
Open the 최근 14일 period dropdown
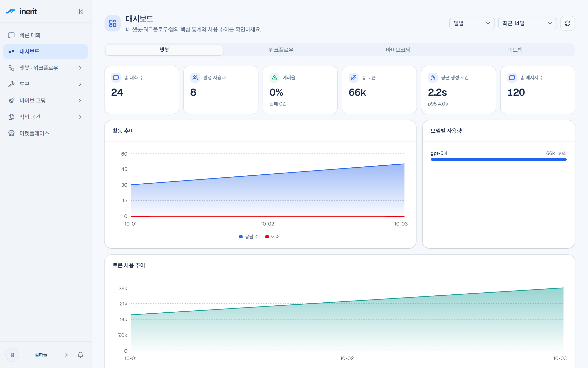coord(527,23)
